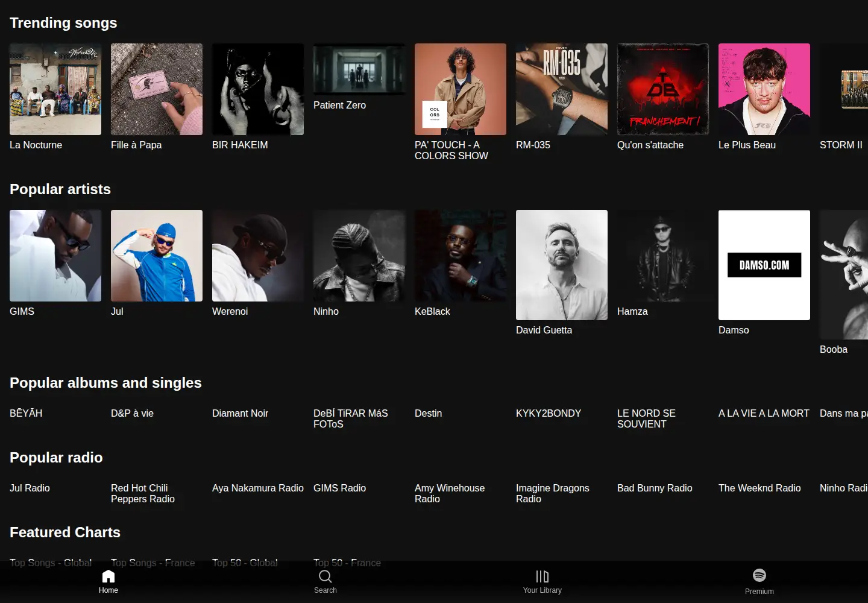Click the Trending songs section heading
This screenshot has width=868, height=603.
[x=63, y=23]
